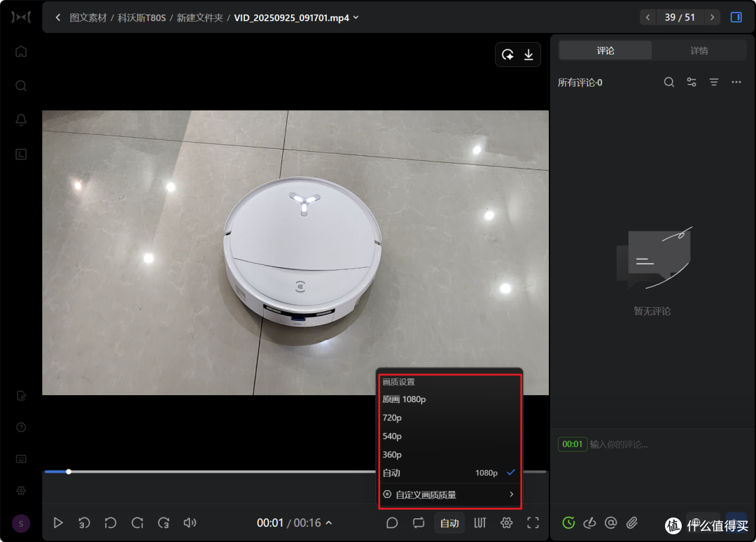Open search from the left sidebar

click(21, 86)
